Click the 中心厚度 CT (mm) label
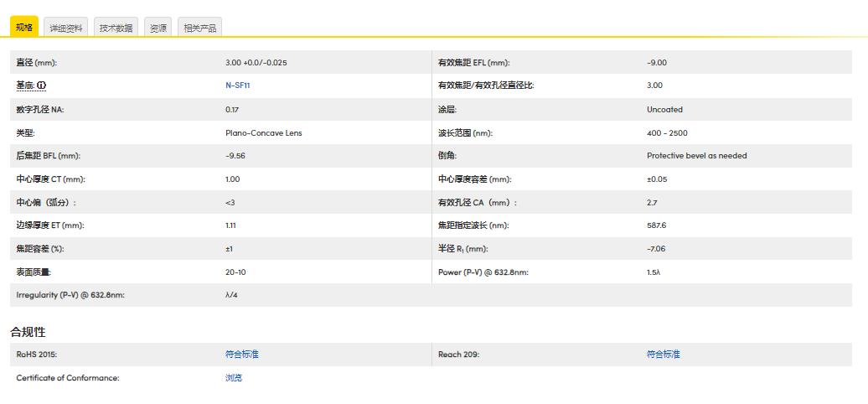Viewport: 868px width, 404px height. (x=50, y=179)
